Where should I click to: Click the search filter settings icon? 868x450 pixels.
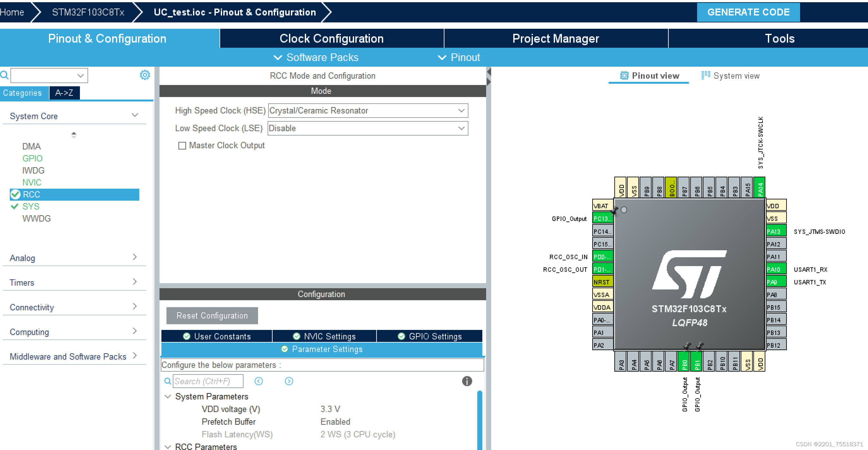pyautogui.click(x=145, y=75)
